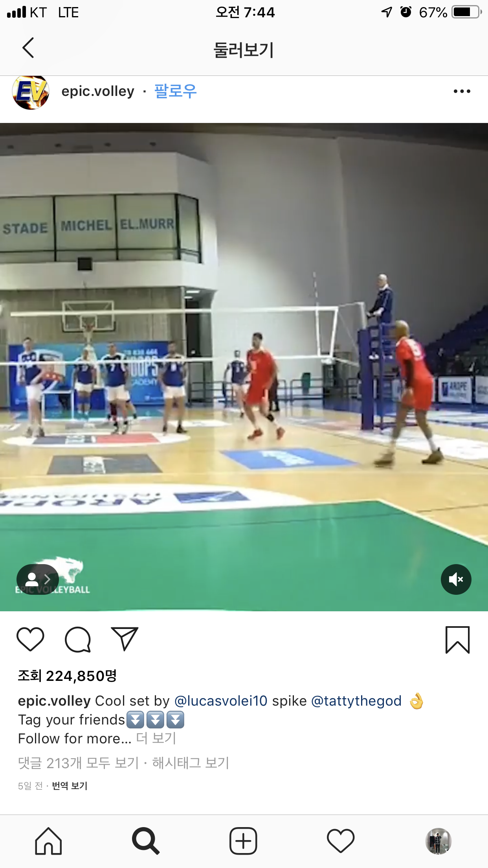Open epic.volley profile avatar

pyautogui.click(x=31, y=92)
